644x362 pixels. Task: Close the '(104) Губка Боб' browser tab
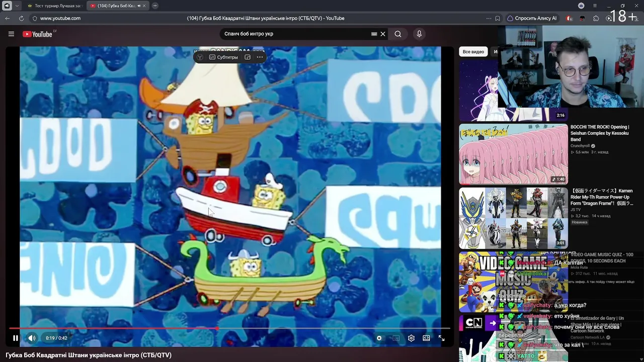pos(144,6)
